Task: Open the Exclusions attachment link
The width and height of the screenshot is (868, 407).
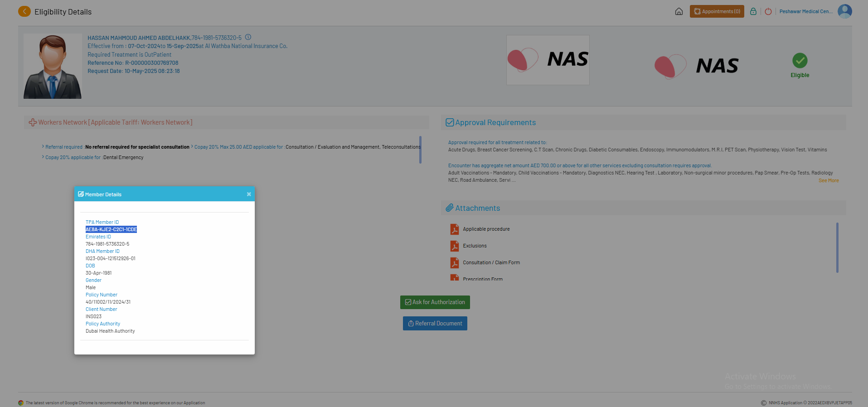Action: click(x=475, y=246)
